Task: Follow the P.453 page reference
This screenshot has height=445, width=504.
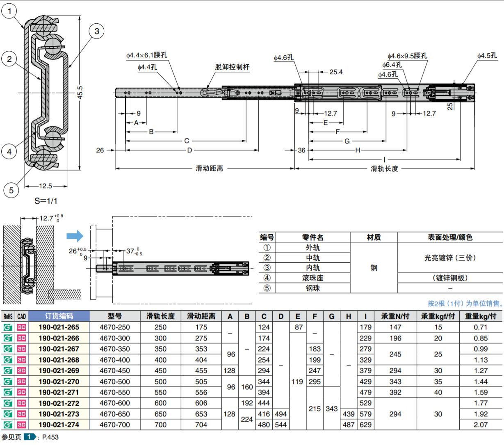Action: pos(50,437)
